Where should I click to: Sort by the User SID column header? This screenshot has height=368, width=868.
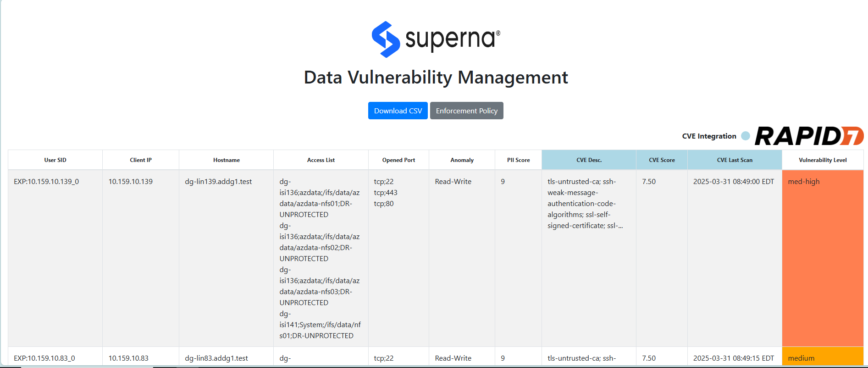pos(55,160)
